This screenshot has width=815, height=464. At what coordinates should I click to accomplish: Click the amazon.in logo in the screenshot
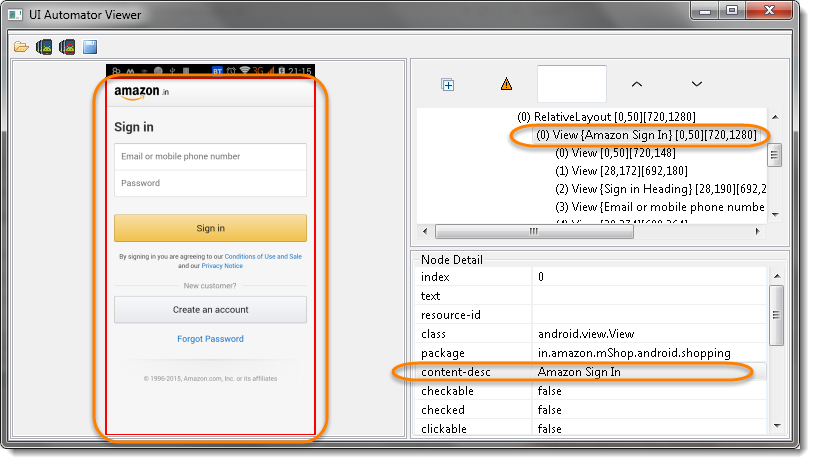pyautogui.click(x=141, y=92)
